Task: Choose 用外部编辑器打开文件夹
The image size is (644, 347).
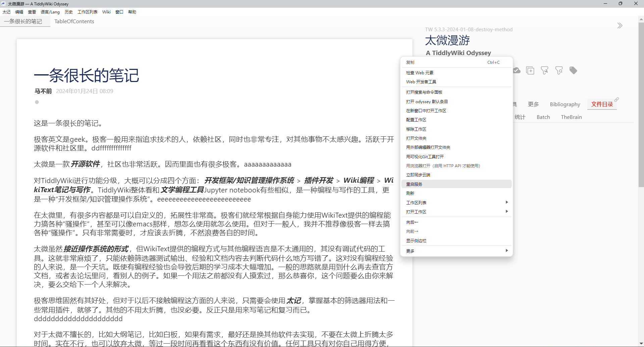Action: click(456, 147)
